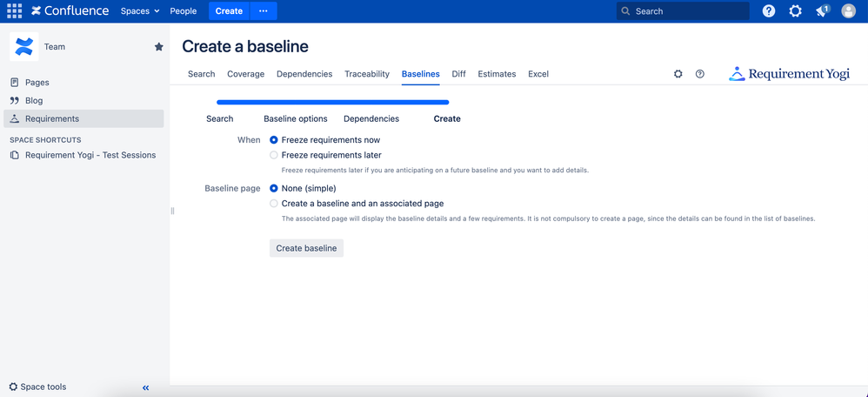Open Requirements in the sidebar
The height and width of the screenshot is (397, 868).
point(83,118)
